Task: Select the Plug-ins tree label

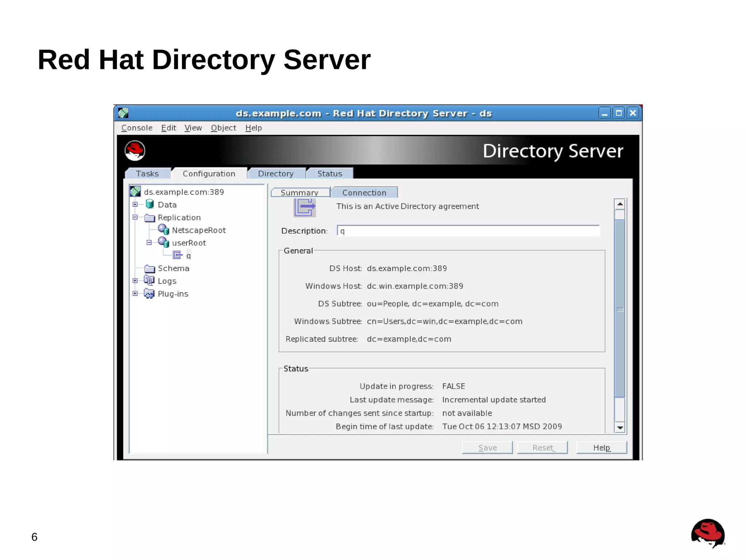Action: pyautogui.click(x=173, y=294)
